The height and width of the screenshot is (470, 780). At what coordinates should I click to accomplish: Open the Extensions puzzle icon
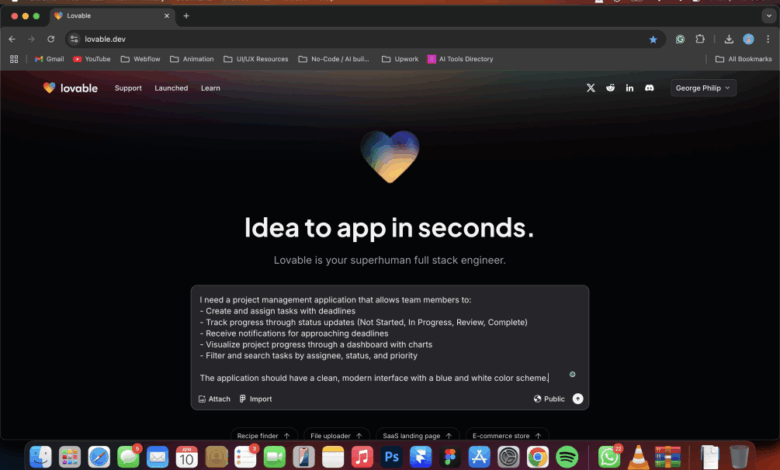point(700,39)
